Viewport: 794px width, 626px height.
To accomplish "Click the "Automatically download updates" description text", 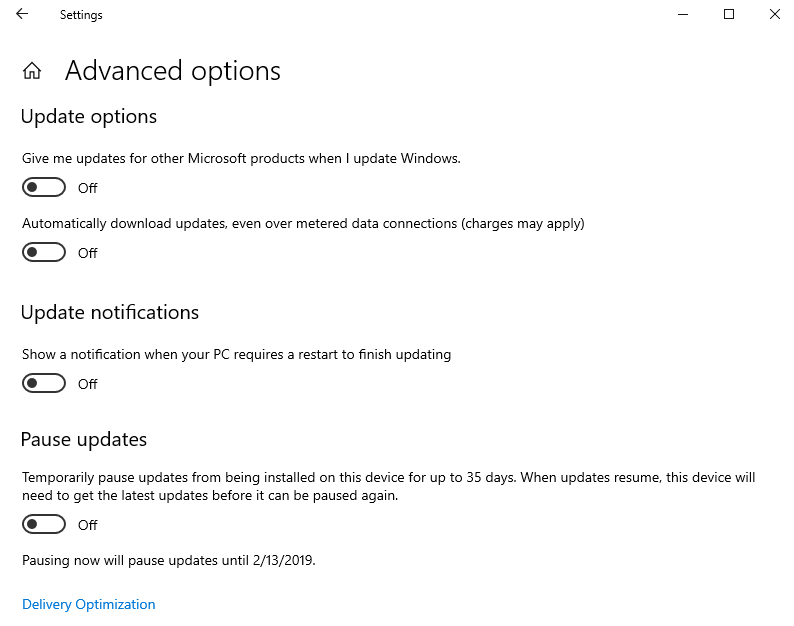I will 303,223.
